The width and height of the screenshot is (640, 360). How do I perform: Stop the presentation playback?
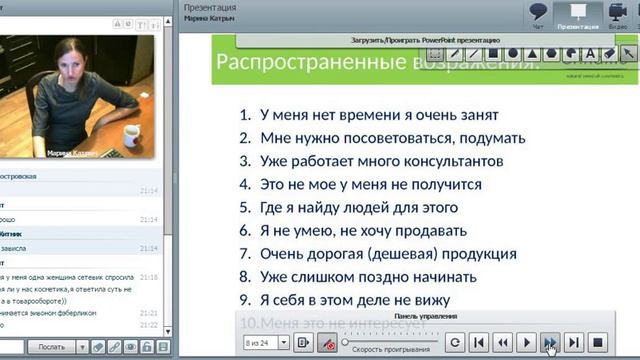coord(598,342)
